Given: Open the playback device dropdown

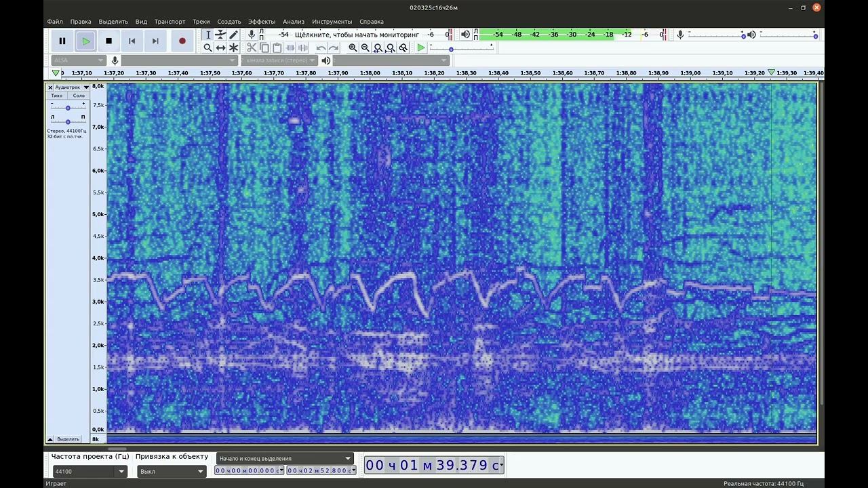Looking at the screenshot, I should tap(391, 60).
